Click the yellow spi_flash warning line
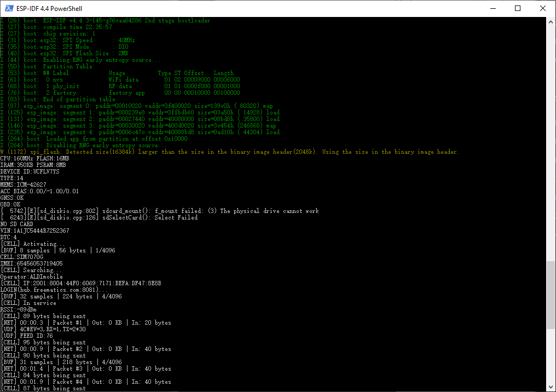 229,152
